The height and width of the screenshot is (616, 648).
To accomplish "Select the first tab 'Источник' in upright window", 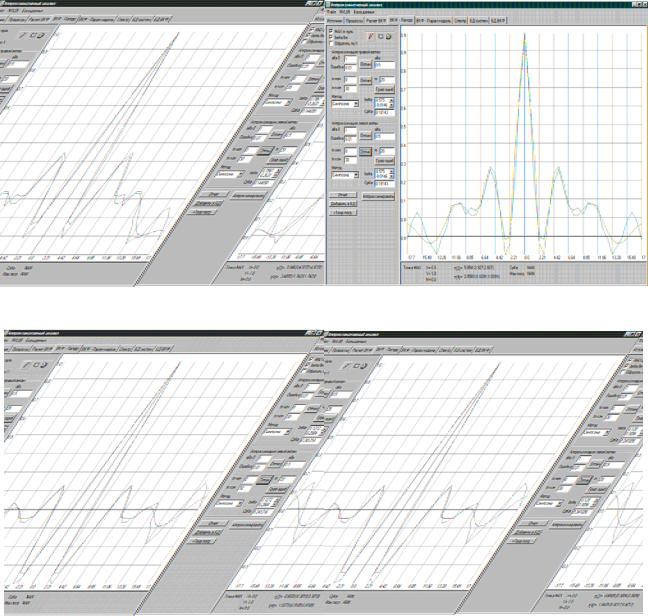I will pos(334,21).
